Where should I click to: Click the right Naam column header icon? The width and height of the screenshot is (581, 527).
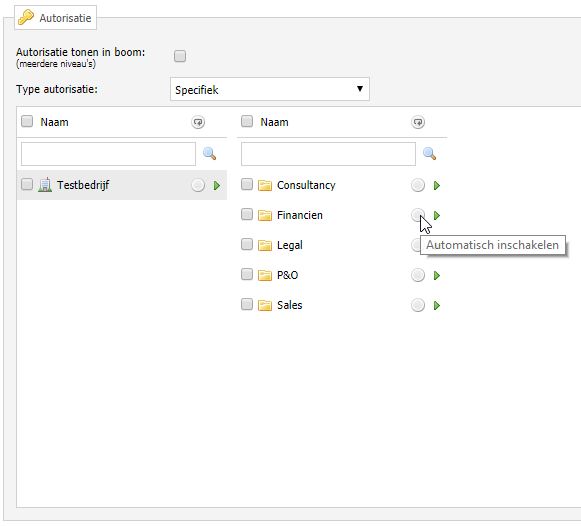[418, 122]
